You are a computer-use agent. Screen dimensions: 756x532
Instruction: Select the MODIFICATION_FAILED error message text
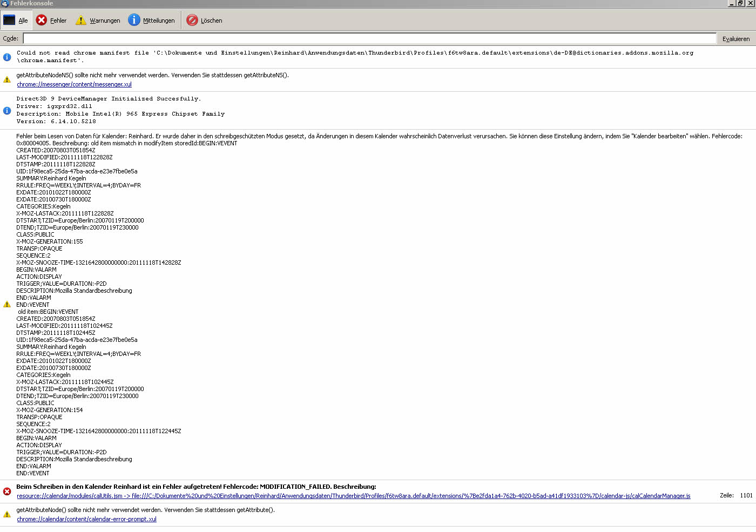click(196, 487)
